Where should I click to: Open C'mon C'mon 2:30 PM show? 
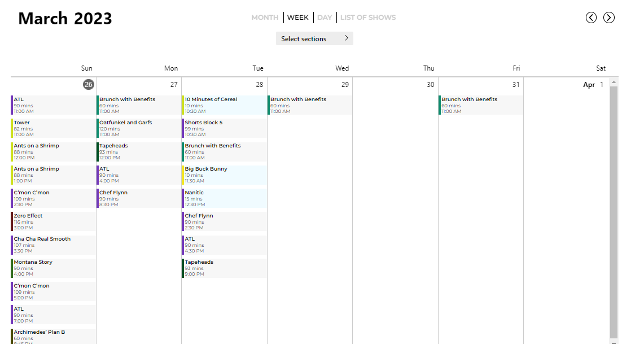click(x=54, y=198)
